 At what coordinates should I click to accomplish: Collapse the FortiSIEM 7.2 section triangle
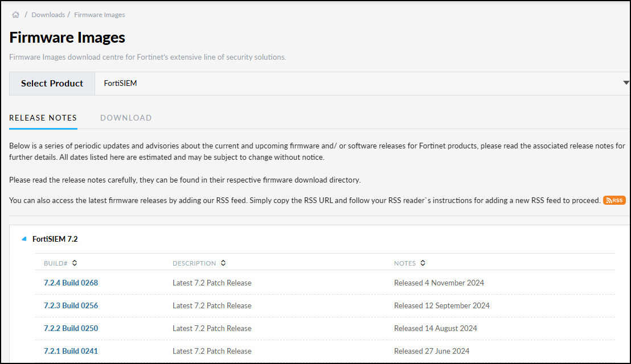click(23, 239)
